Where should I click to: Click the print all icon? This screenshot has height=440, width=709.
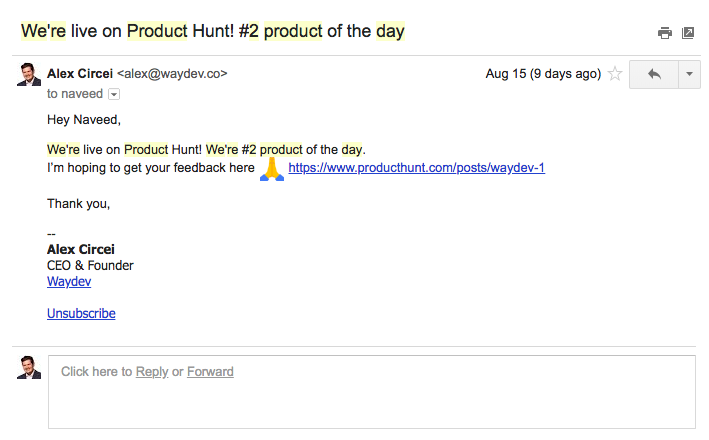(665, 33)
